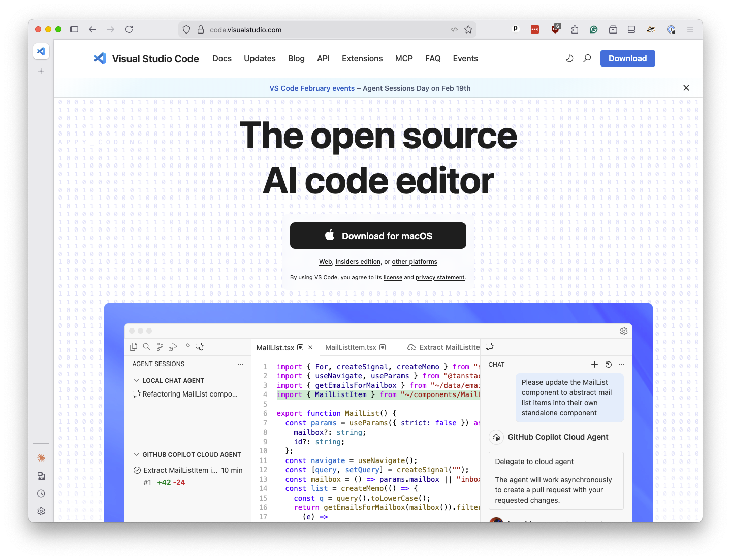
Task: Click the VS Code logo in the header
Action: click(100, 58)
